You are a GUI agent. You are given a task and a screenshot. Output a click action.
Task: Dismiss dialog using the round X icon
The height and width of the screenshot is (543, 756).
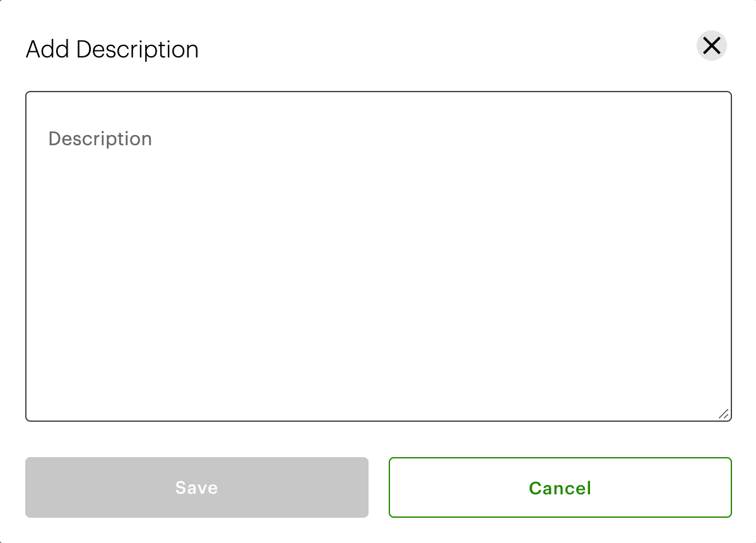click(711, 46)
